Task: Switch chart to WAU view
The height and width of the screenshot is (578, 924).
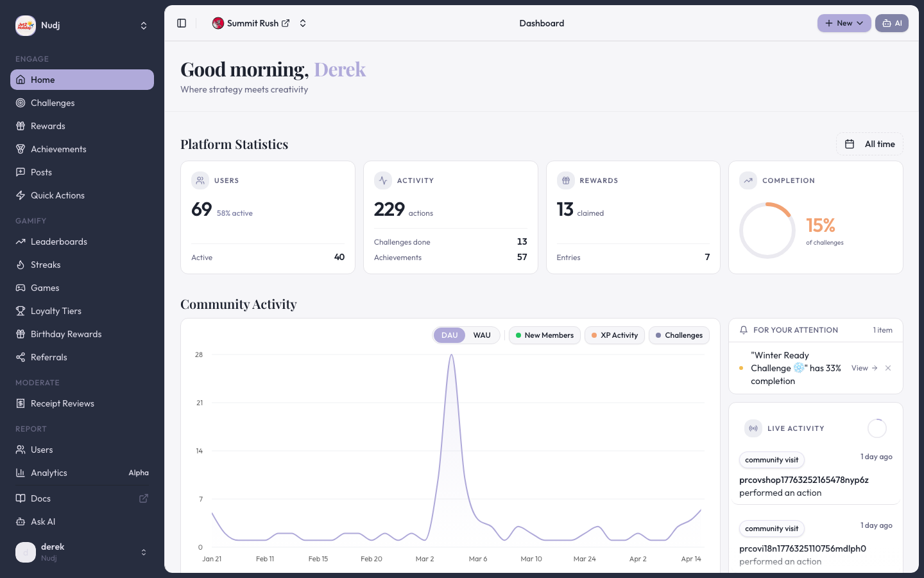Action: click(482, 335)
